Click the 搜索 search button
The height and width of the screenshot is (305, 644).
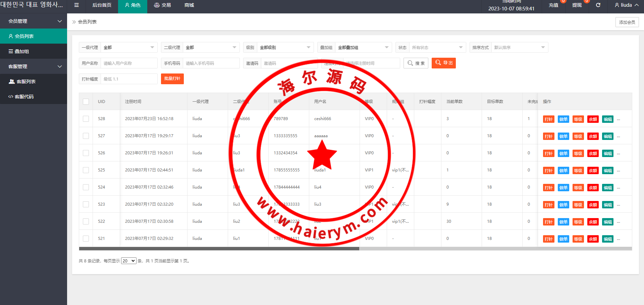point(416,63)
